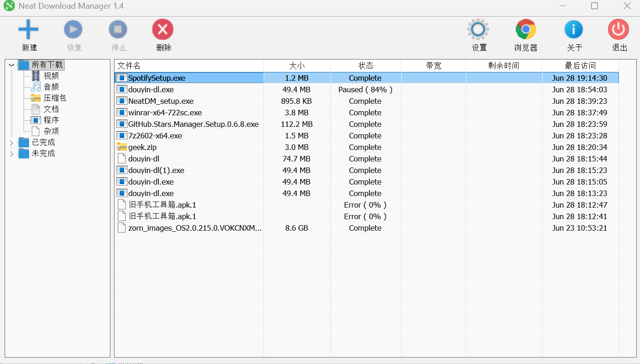The image size is (640, 364).
Task: Select the 压缩包 category label
Action: (55, 98)
